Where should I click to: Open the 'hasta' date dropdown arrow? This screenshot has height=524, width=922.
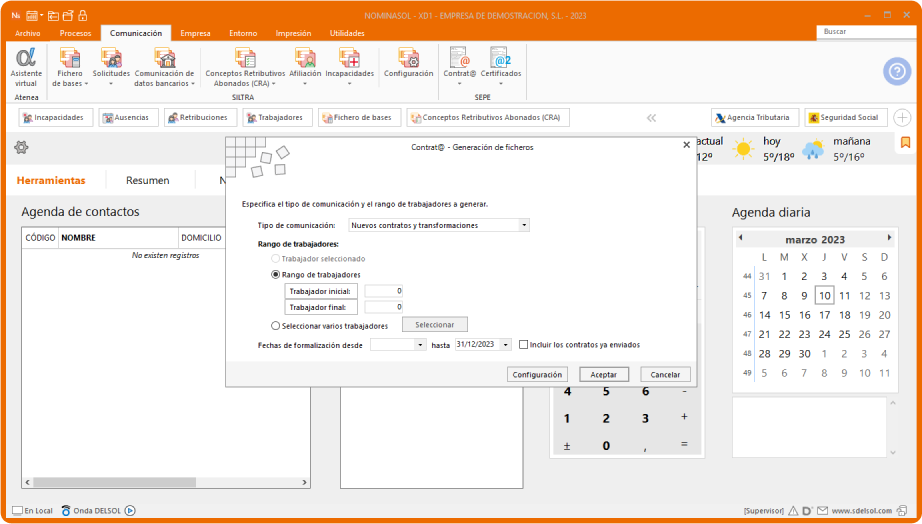pyautogui.click(x=506, y=345)
